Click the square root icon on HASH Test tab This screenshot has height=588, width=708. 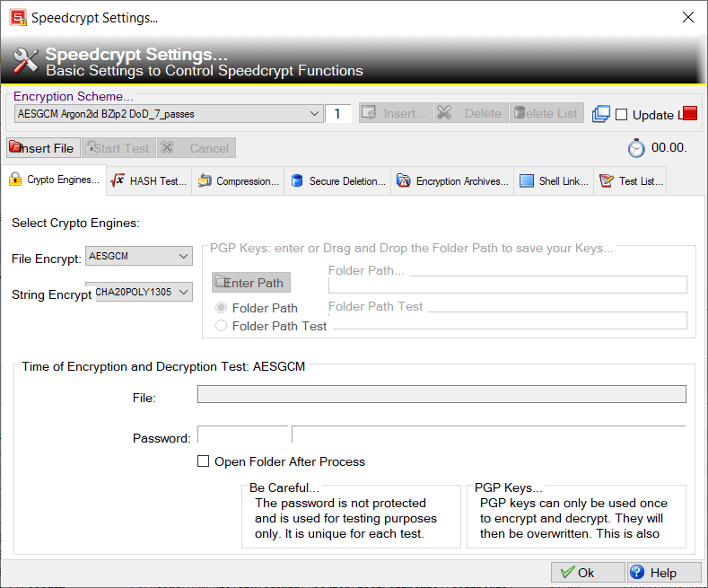coord(118,180)
